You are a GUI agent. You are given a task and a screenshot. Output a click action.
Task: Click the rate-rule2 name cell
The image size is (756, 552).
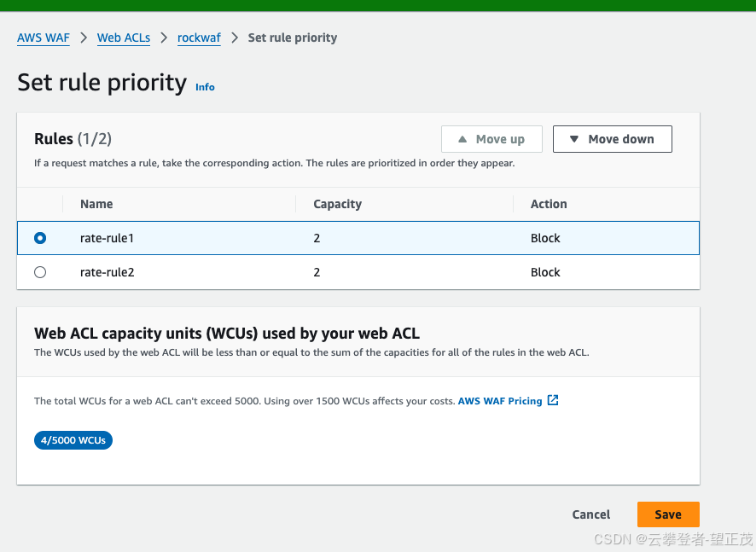coord(107,272)
